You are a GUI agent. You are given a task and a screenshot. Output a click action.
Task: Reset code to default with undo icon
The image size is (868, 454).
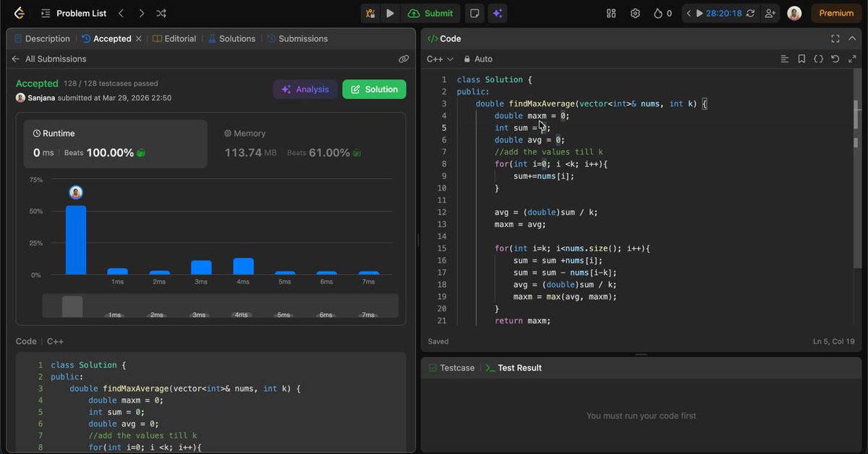coord(835,59)
